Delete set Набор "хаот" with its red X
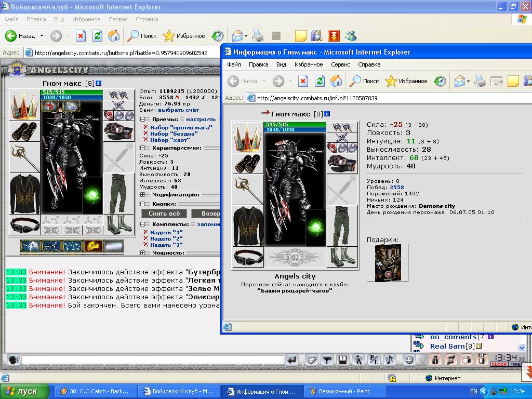The height and width of the screenshot is (399, 532). [x=145, y=139]
